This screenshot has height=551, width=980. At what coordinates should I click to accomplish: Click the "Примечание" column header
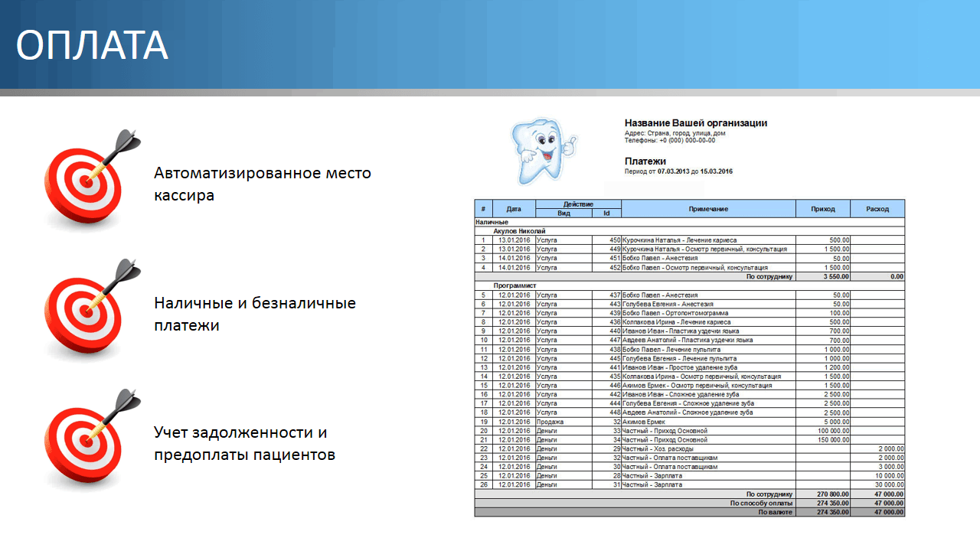coord(708,208)
